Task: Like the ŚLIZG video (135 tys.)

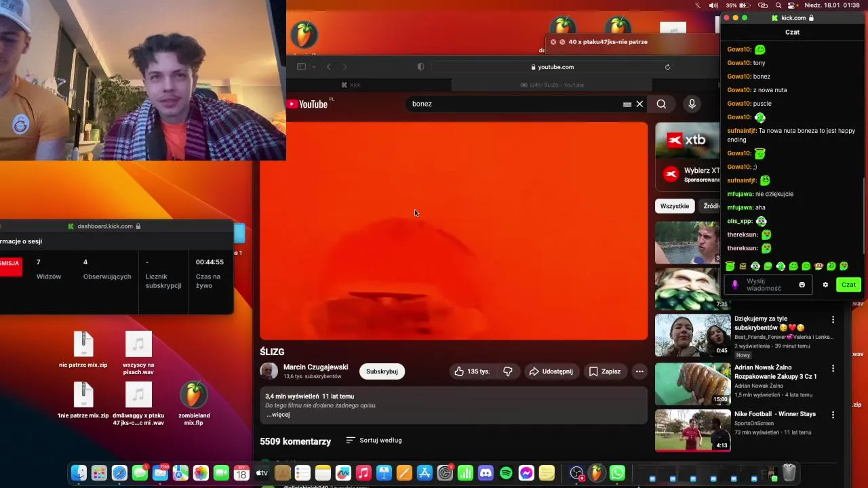Action: pos(472,371)
